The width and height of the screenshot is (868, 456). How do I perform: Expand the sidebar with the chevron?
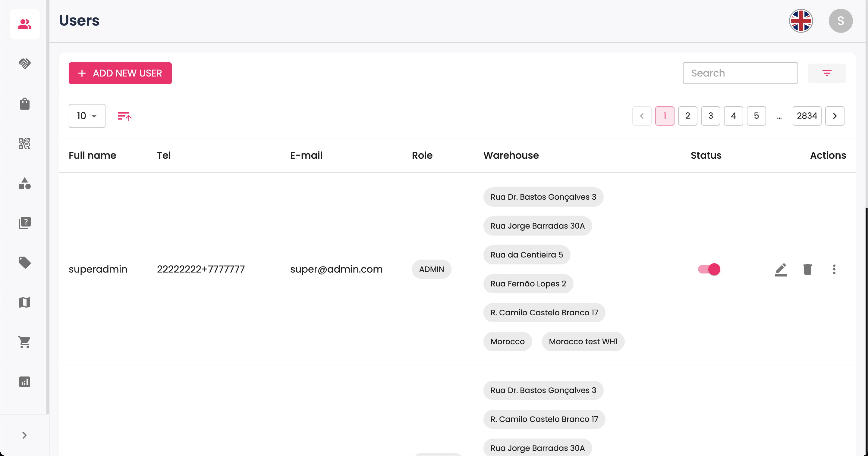(24, 435)
